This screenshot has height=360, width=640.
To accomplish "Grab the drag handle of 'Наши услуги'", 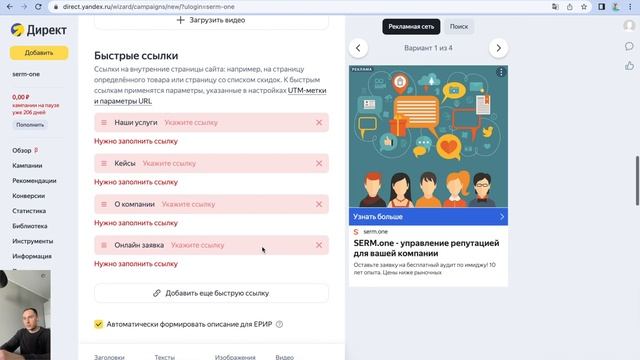I will 104,122.
